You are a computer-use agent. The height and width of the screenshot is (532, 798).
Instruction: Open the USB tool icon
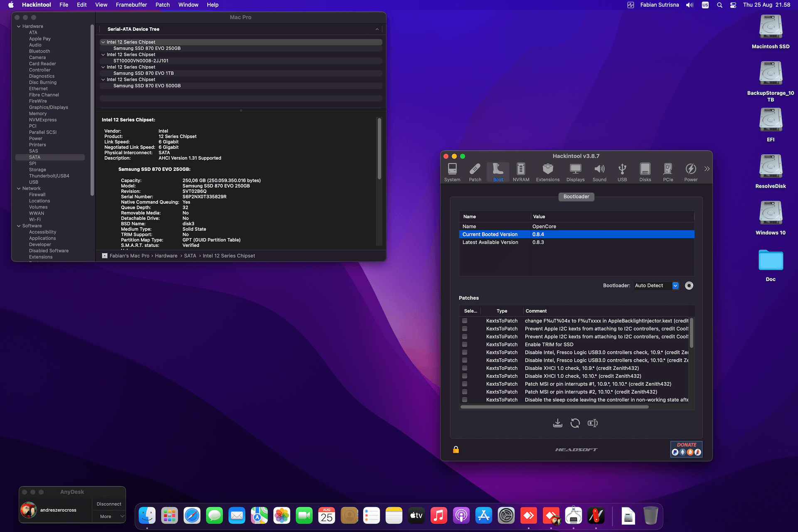[x=622, y=172]
